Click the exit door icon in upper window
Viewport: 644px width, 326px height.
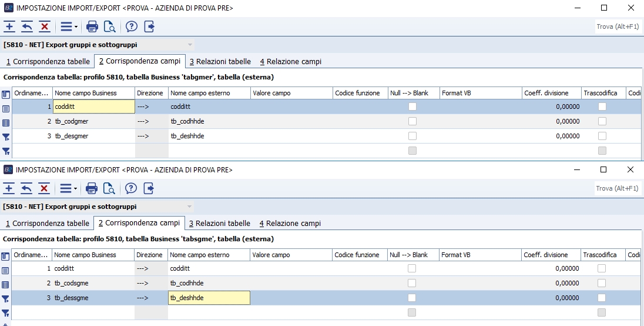(149, 26)
